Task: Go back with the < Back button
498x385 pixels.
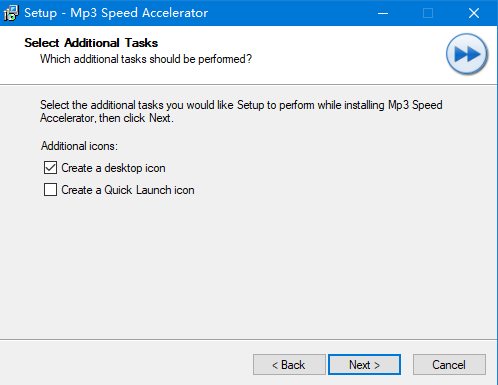Action: (x=289, y=365)
